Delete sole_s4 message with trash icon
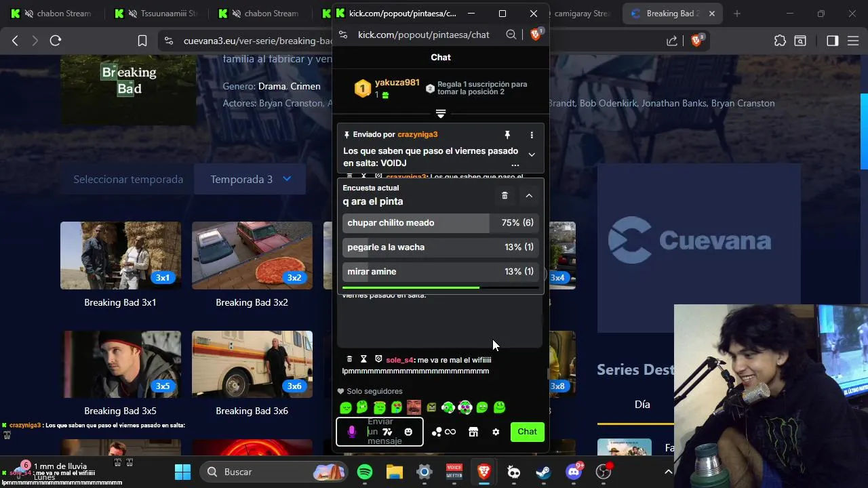Viewport: 868px width, 488px height. point(349,359)
